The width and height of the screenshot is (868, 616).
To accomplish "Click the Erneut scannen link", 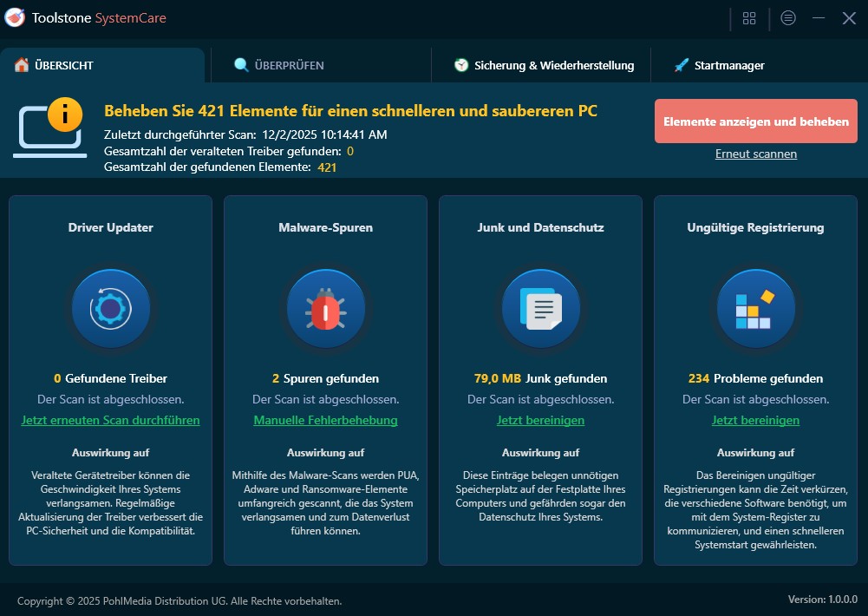I will [x=755, y=154].
